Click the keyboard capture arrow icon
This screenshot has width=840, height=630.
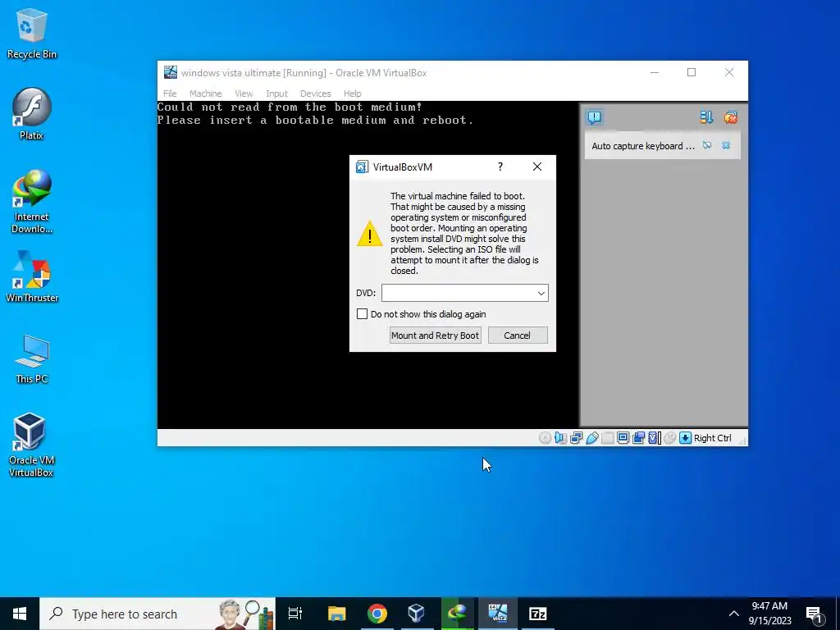point(685,438)
